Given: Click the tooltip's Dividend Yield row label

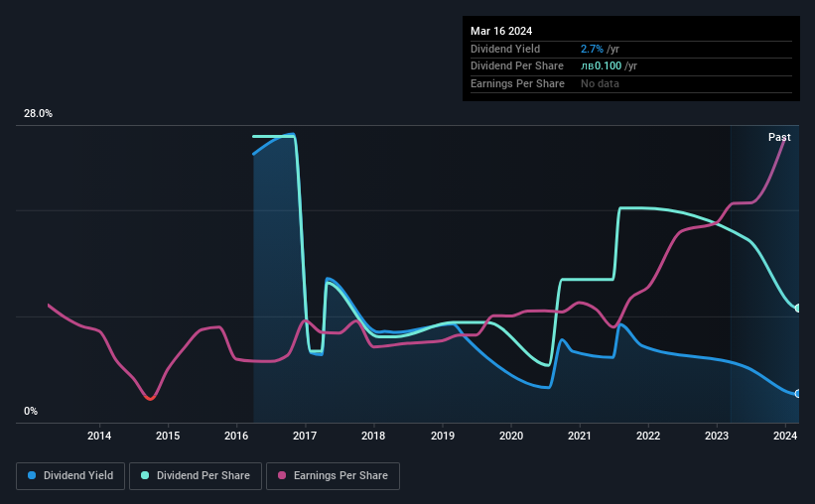Looking at the screenshot, I should click(505, 49).
